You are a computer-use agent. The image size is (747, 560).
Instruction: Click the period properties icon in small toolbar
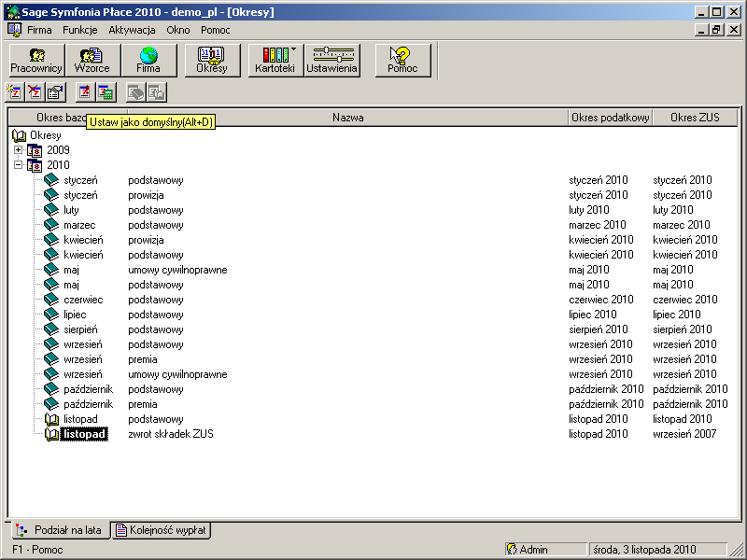coord(55,91)
